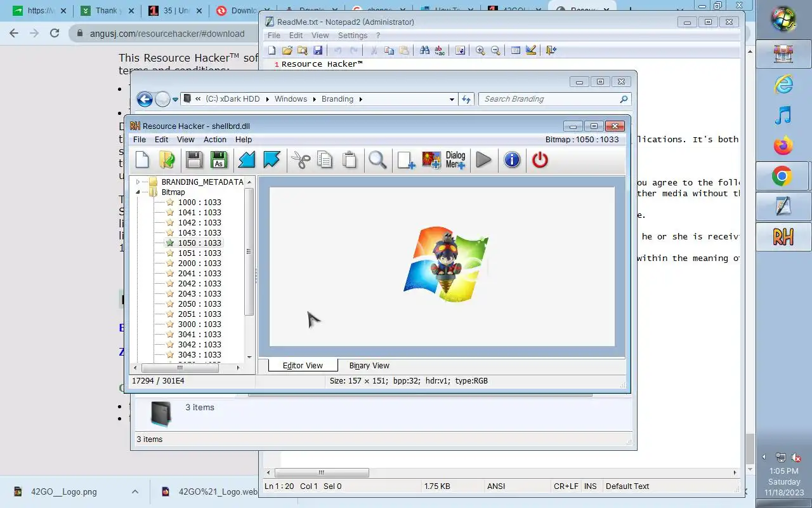Click Windows Start orb
The width and height of the screenshot is (812, 508).
tap(783, 18)
